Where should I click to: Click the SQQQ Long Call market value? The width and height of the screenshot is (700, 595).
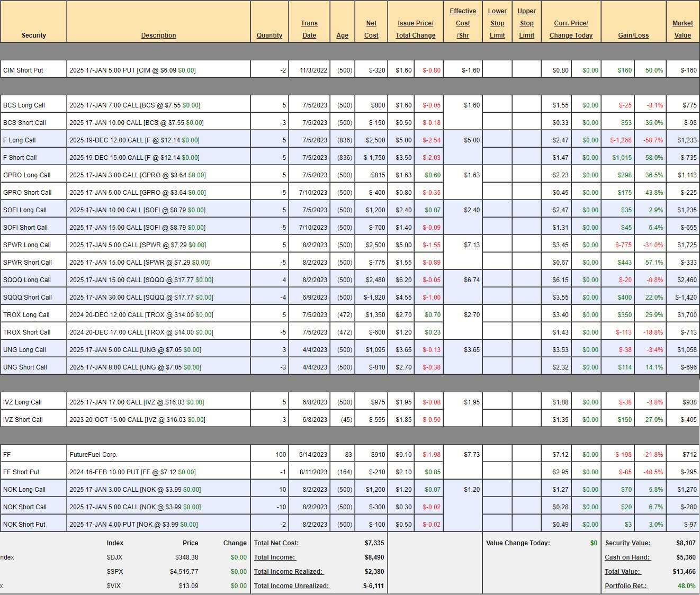(x=686, y=280)
